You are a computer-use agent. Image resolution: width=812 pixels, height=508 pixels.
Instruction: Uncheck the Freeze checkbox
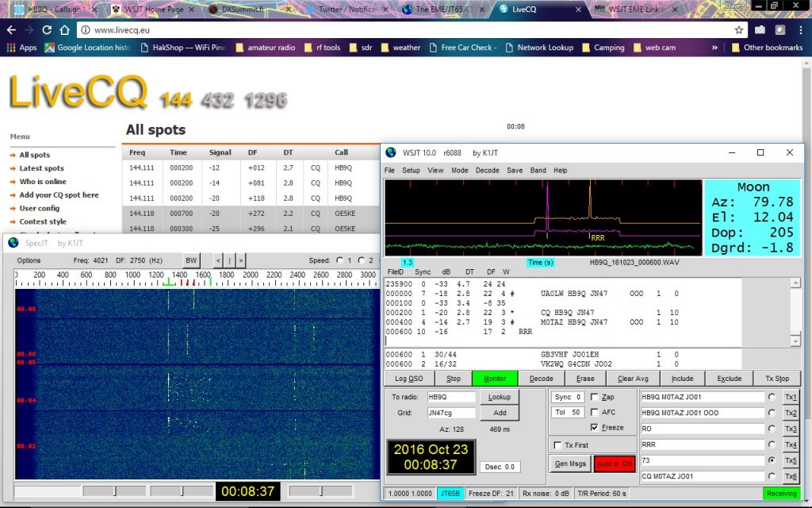[595, 427]
